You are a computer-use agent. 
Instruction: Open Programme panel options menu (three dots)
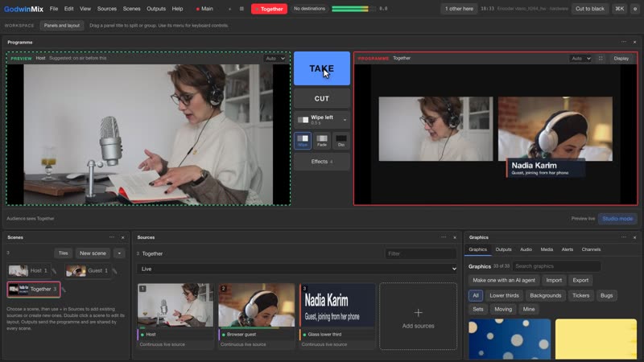pos(623,42)
